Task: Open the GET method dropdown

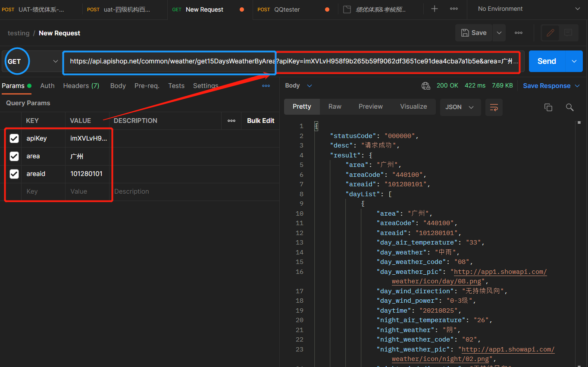Action: pos(32,61)
